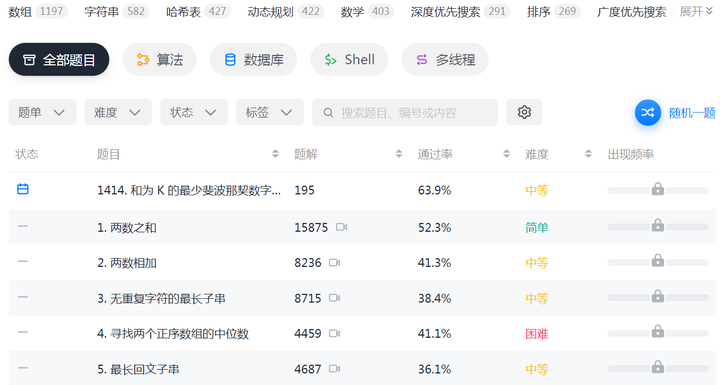
Task: Click the daily challenge calendar icon
Action: 22,189
